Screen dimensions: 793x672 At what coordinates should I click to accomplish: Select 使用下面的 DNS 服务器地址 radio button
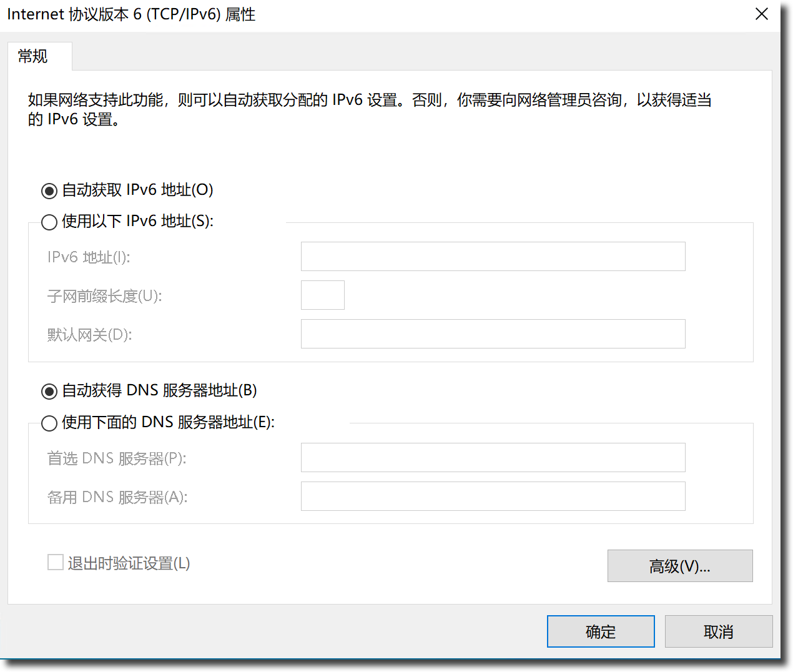49,423
